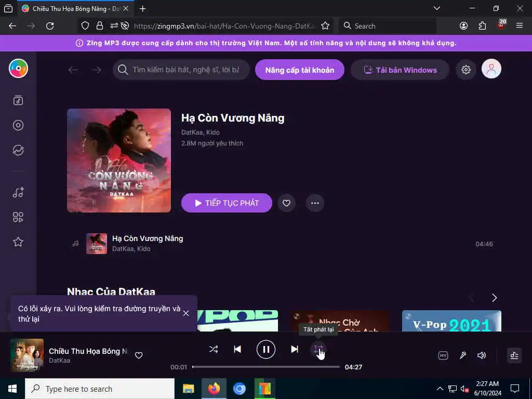Click now-playing thumbnail in player bar
The width and height of the screenshot is (532, 399).
click(x=27, y=355)
